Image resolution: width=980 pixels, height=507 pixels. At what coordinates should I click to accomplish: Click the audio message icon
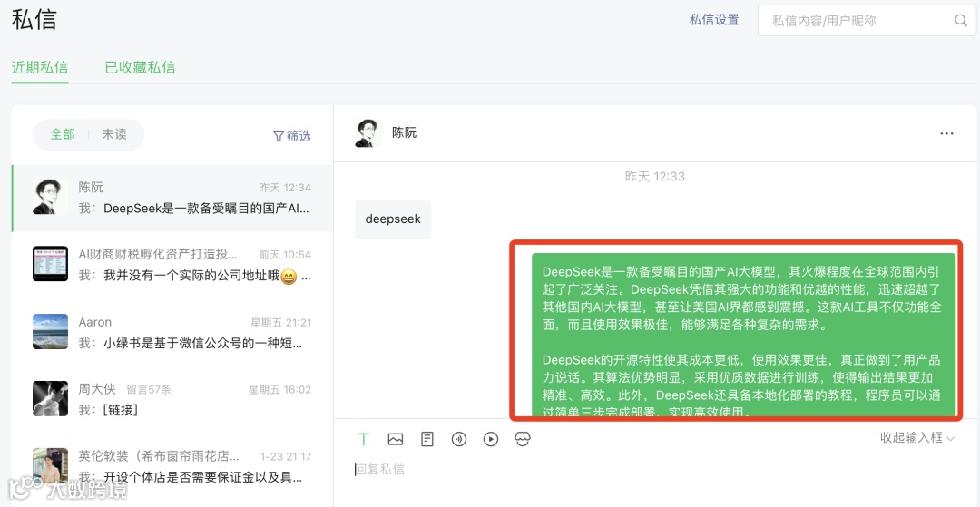[459, 439]
